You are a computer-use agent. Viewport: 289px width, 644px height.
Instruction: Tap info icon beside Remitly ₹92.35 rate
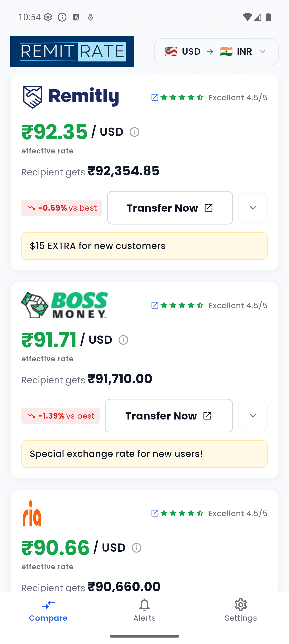[x=134, y=132]
